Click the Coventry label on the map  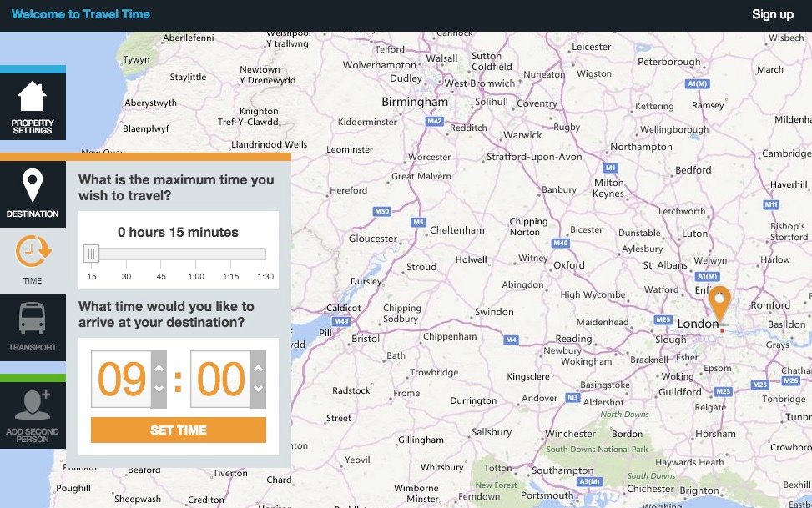(537, 103)
